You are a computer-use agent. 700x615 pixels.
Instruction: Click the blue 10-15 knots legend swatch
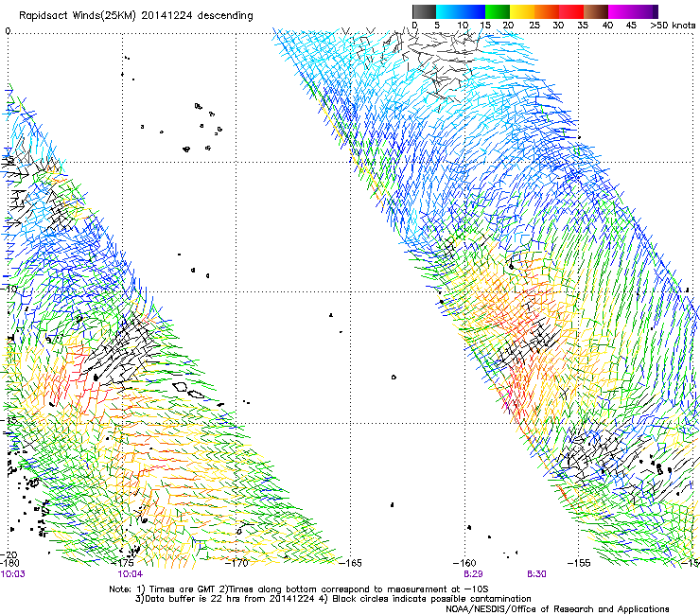(x=473, y=11)
